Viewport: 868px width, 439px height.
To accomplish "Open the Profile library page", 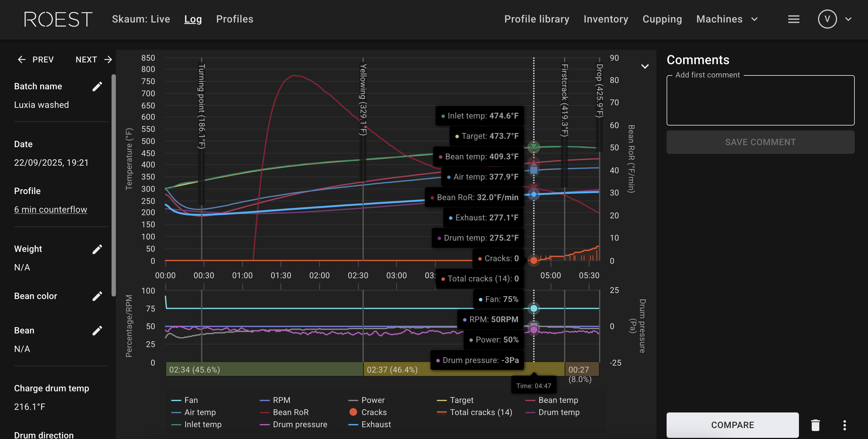I will click(x=537, y=19).
